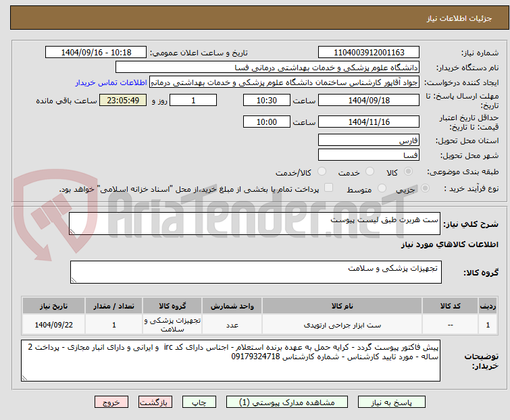The image size is (510, 420).
Task: Click the کد کالا column header
Action: point(450,307)
